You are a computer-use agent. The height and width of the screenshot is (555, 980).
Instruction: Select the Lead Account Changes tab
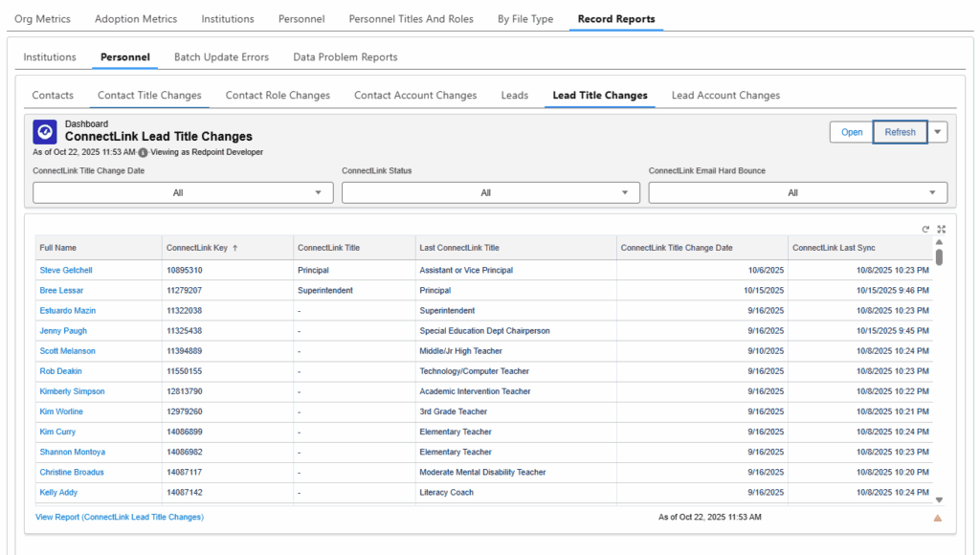[x=724, y=95]
